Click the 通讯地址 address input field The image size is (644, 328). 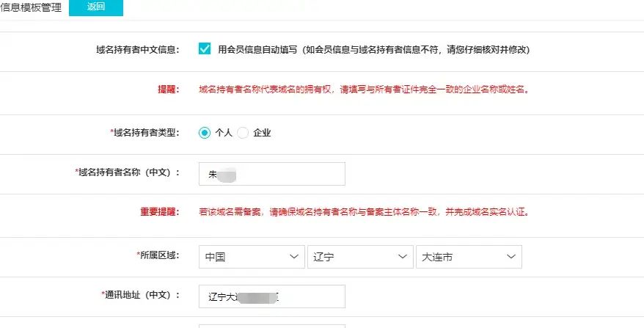[271, 296]
